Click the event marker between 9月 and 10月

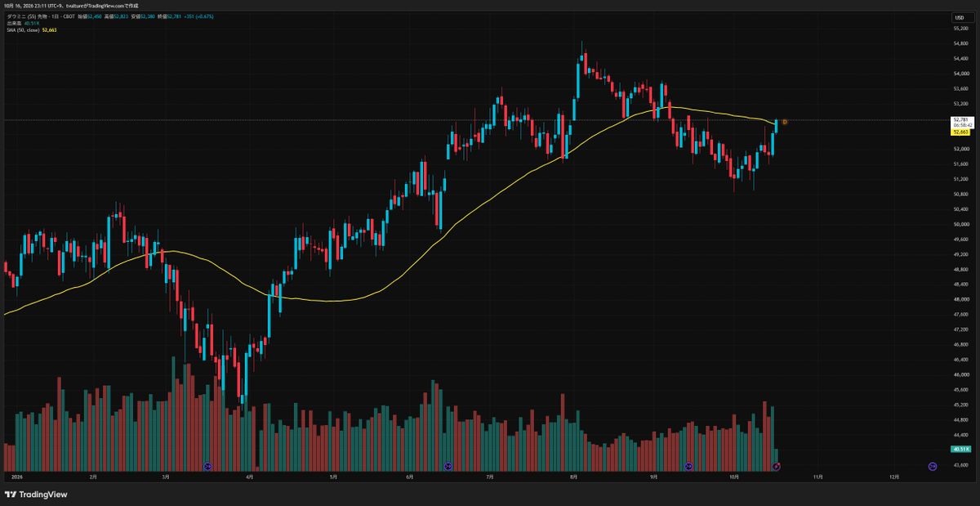tap(688, 466)
